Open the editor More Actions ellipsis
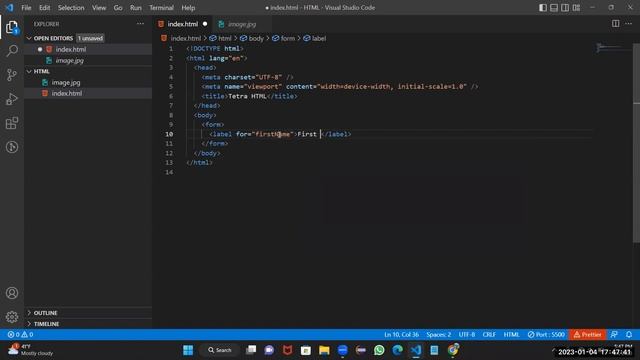 coord(629,24)
